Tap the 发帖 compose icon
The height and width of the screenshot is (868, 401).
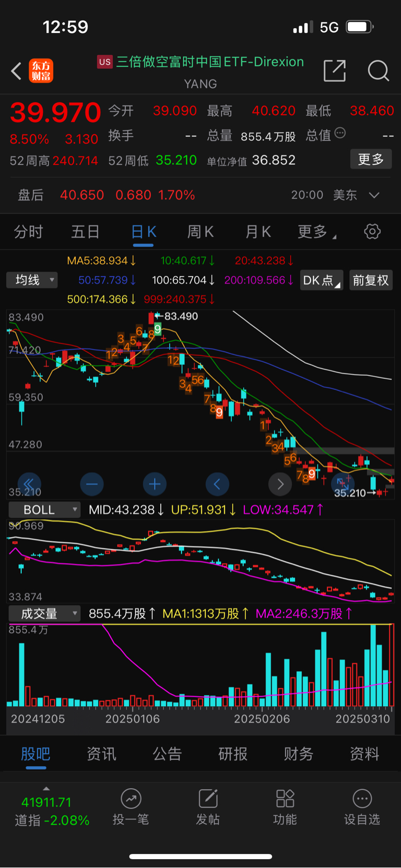(208, 799)
